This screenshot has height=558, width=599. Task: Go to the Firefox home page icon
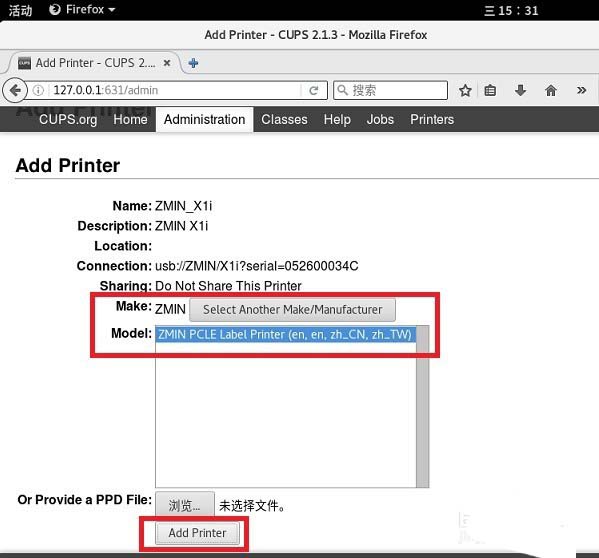(551, 91)
